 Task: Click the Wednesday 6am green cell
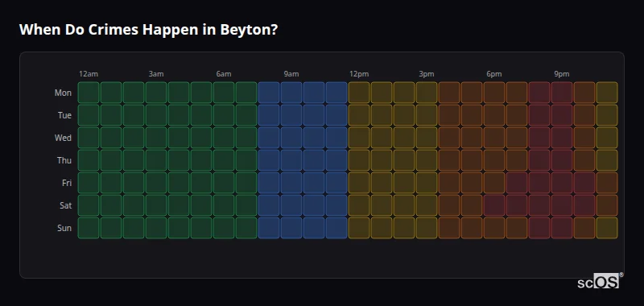pos(224,138)
